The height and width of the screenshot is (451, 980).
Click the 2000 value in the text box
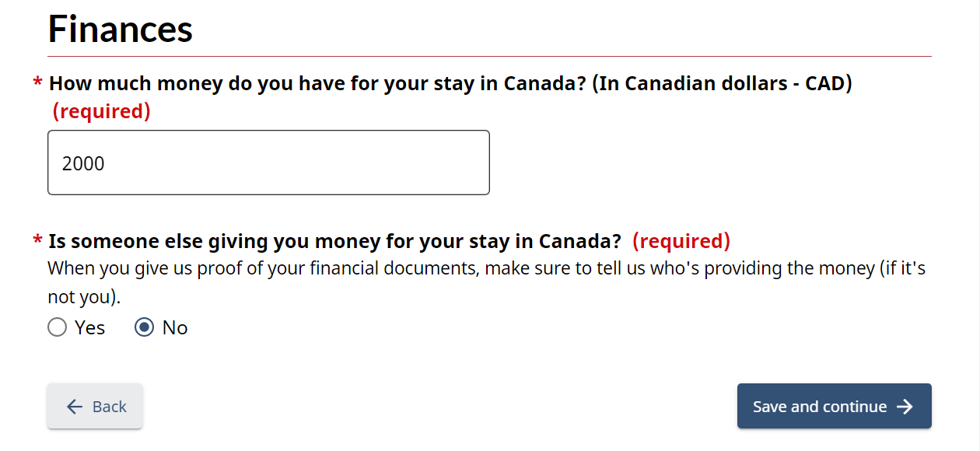(x=83, y=164)
